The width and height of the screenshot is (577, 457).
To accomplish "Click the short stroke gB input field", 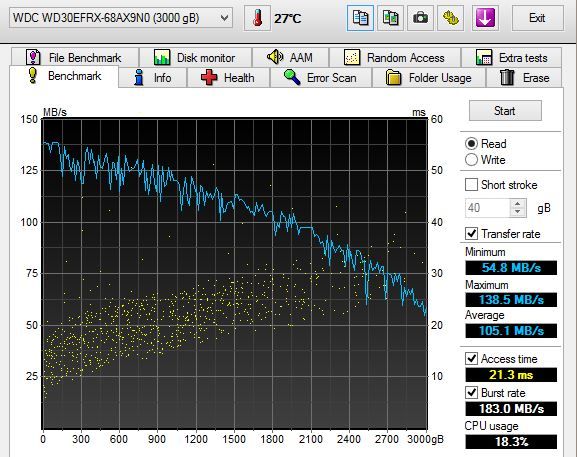I will (x=488, y=208).
